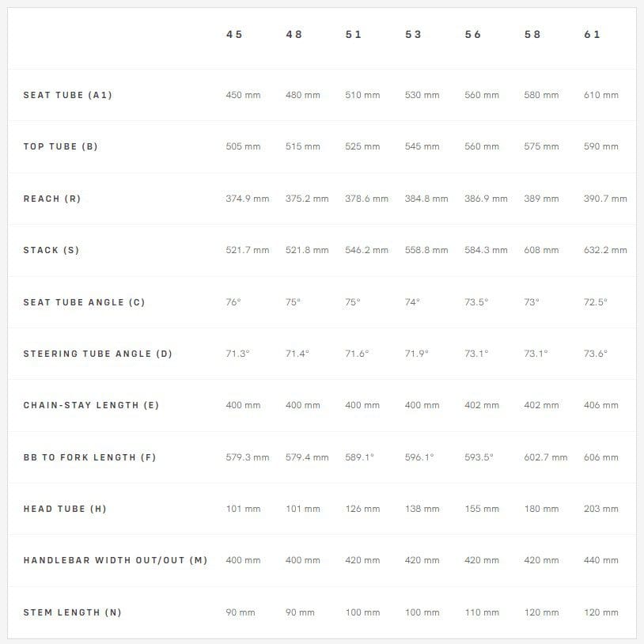Select the Chain-Stay Length (E) label
This screenshot has height=644, width=644.
pyautogui.click(x=91, y=405)
